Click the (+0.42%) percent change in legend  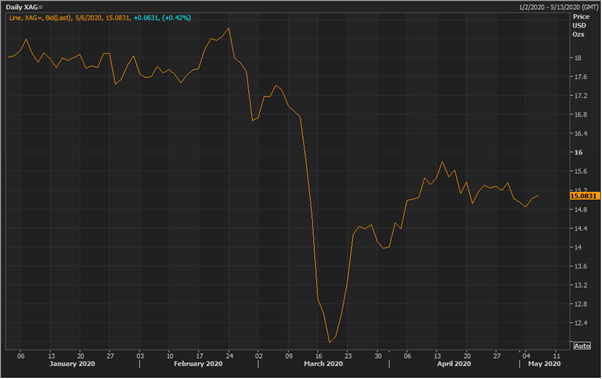(x=176, y=18)
